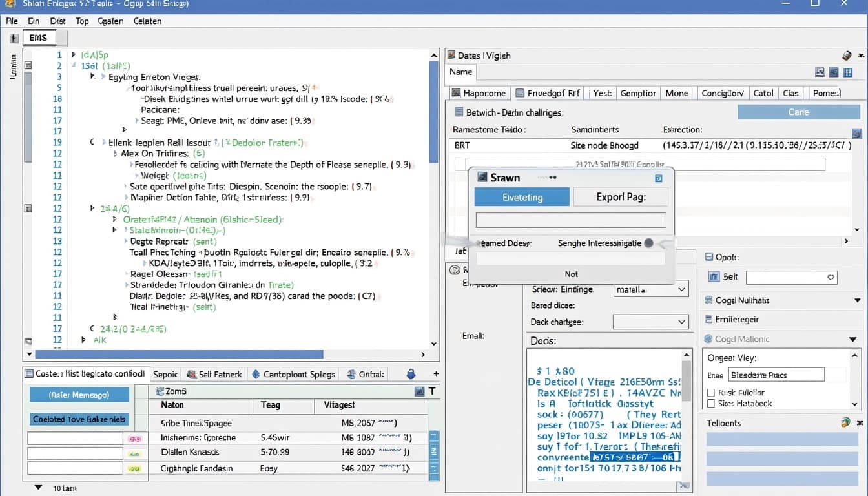Click the grid columns icon in the Name bar
The width and height of the screenshot is (868, 496).
point(849,72)
